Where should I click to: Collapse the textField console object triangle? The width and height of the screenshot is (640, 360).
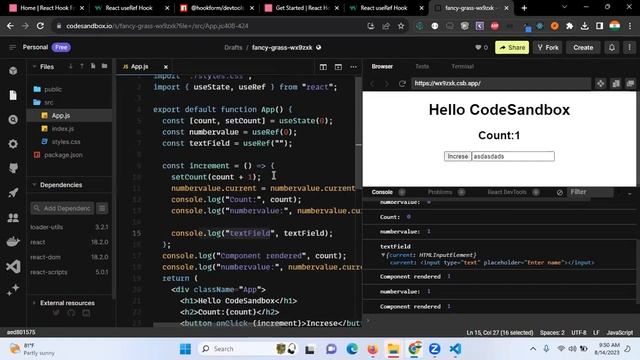click(383, 255)
